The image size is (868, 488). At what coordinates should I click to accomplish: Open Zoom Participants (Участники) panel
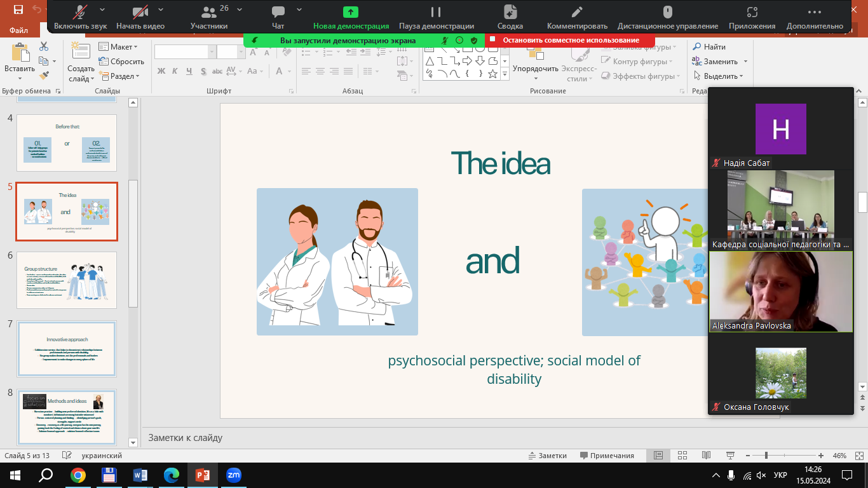point(208,18)
